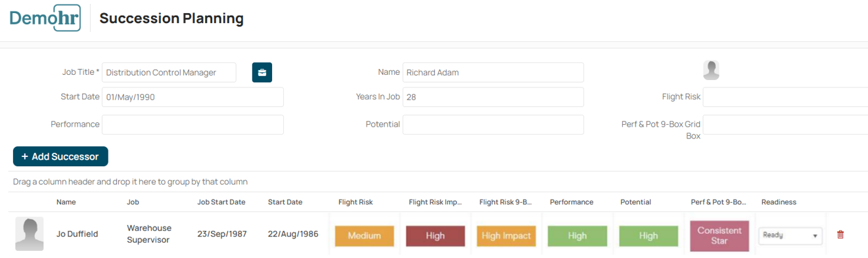Click the Readiness column header
This screenshot has width=868, height=258.
pyautogui.click(x=779, y=202)
